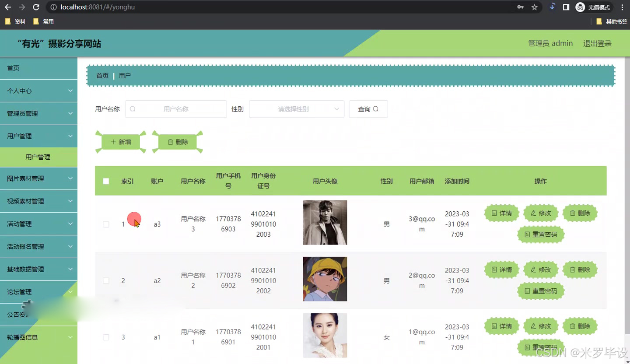
Task: Open 论坛管理 sidebar menu
Action: click(x=38, y=292)
